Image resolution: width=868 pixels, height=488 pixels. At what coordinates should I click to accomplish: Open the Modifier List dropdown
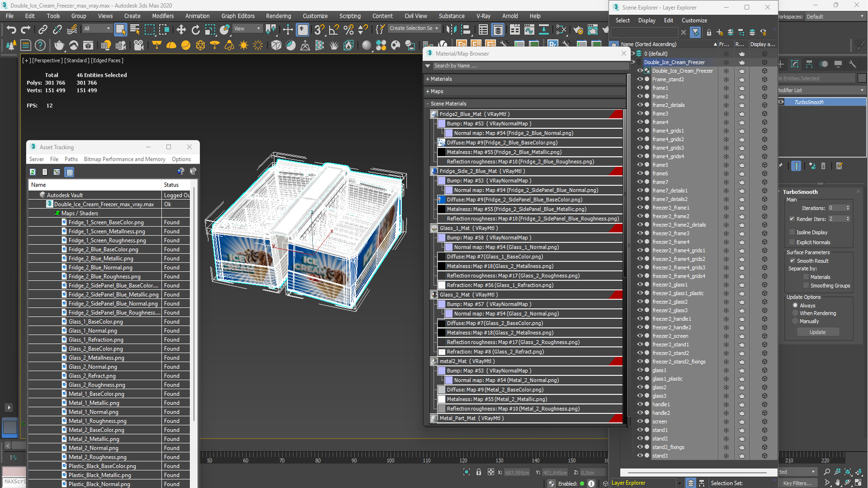click(821, 90)
